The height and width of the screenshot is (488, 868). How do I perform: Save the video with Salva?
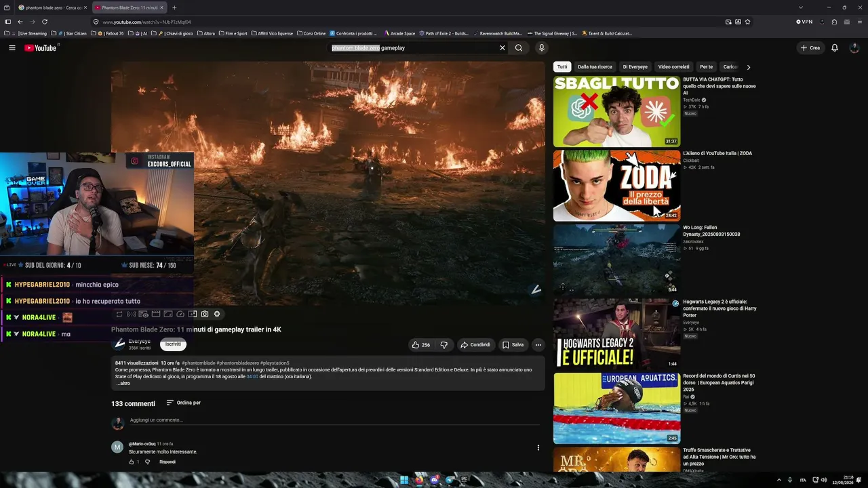(x=513, y=345)
